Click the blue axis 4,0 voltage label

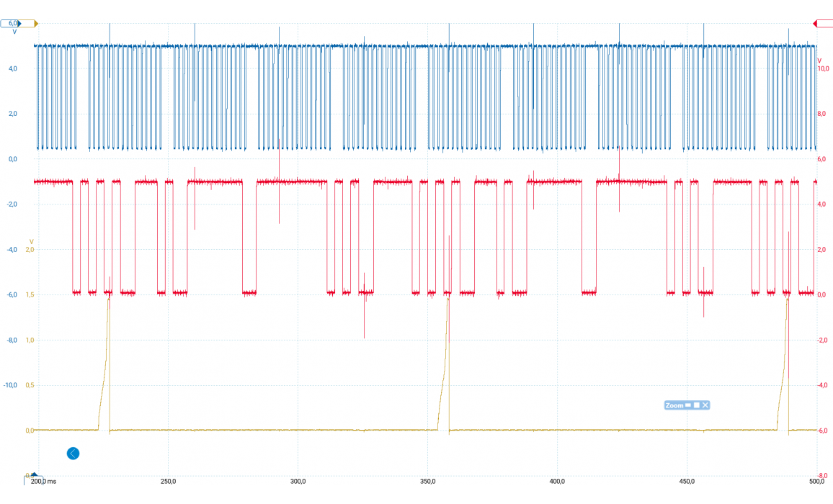[x=13, y=68]
